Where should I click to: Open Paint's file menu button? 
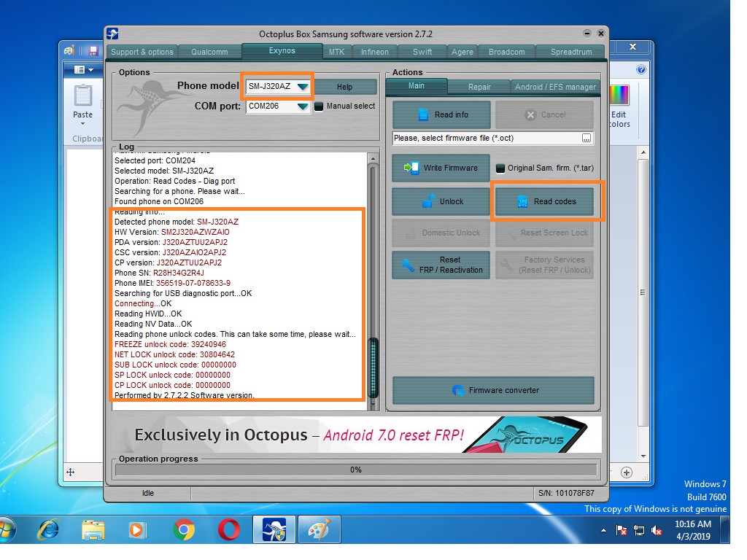[84, 69]
